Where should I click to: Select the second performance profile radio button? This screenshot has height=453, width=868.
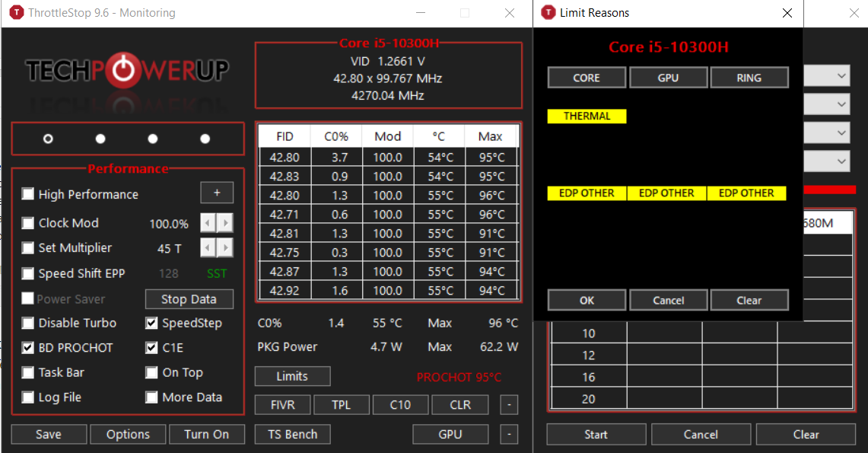[100, 139]
